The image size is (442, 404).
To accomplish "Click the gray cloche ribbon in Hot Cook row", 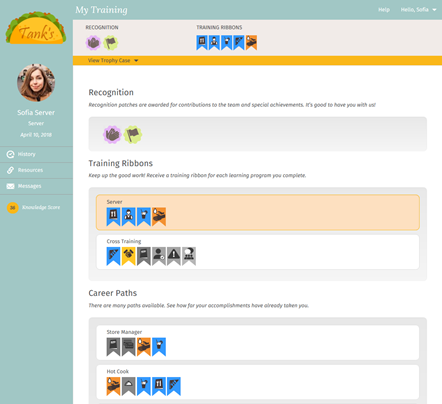I will point(129,386).
